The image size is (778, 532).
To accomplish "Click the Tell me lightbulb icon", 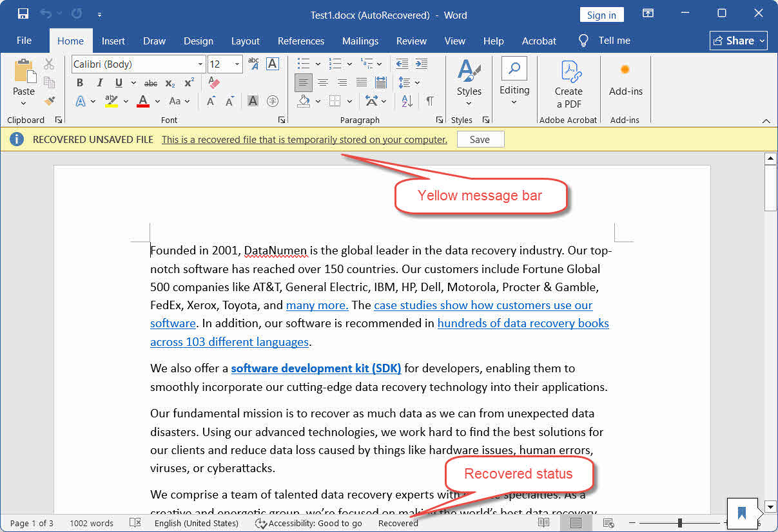I will [583, 41].
